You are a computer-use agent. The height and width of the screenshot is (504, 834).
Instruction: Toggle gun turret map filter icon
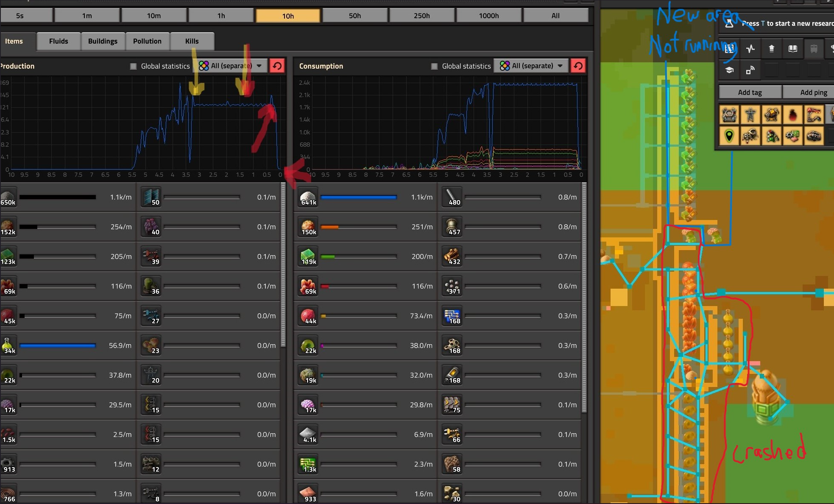[x=772, y=114]
